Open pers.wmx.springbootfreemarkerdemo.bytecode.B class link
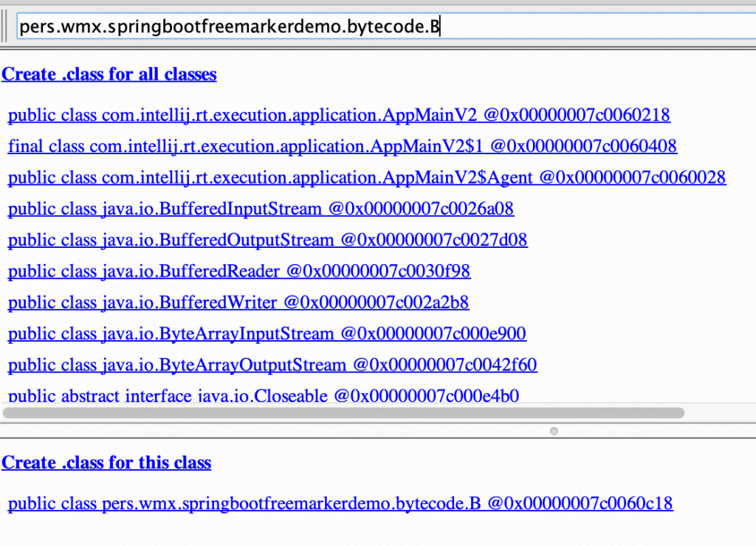The width and height of the screenshot is (756, 546). click(340, 504)
